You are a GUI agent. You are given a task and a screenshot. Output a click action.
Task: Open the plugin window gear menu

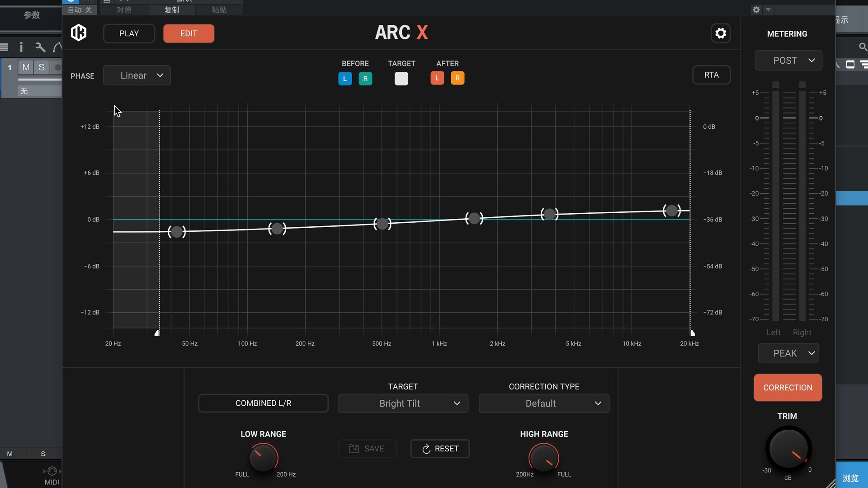(756, 9)
